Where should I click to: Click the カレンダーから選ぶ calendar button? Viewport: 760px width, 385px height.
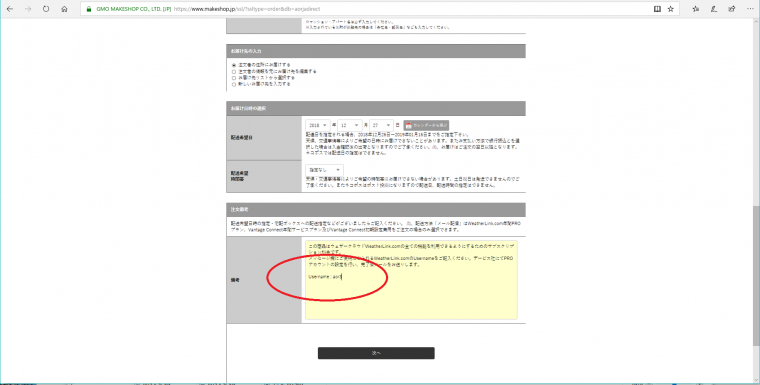(x=426, y=125)
